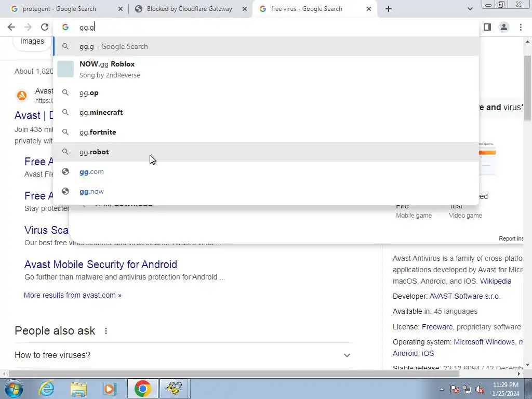The height and width of the screenshot is (399, 532).
Task: Reload the current page
Action: coord(45,27)
